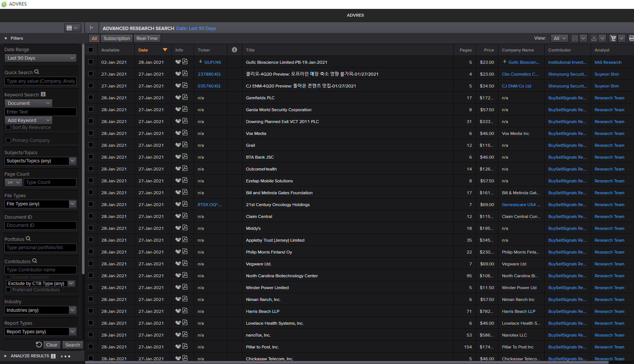Open the RTSX.OQ ticker link
This screenshot has width=634, height=364.
209,205
